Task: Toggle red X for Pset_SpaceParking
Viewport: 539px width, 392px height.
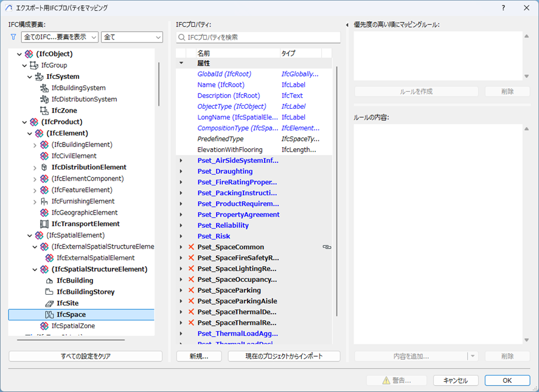Action: click(191, 290)
